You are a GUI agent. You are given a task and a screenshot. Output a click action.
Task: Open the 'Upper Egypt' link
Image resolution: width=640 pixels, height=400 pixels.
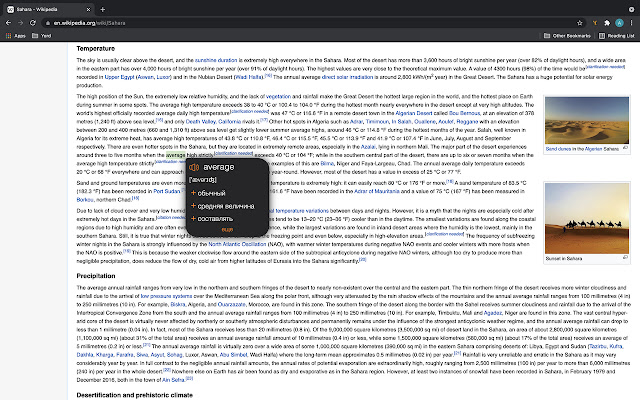tap(119, 77)
